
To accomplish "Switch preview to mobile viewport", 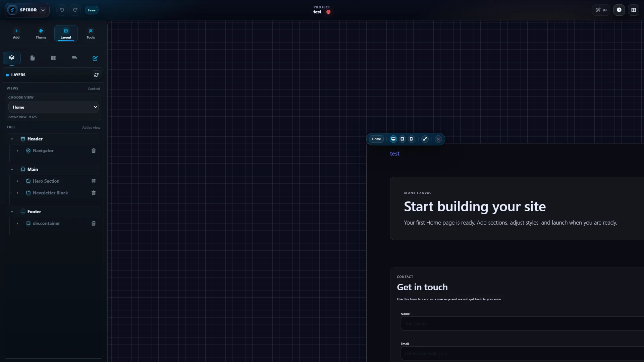I will [411, 139].
